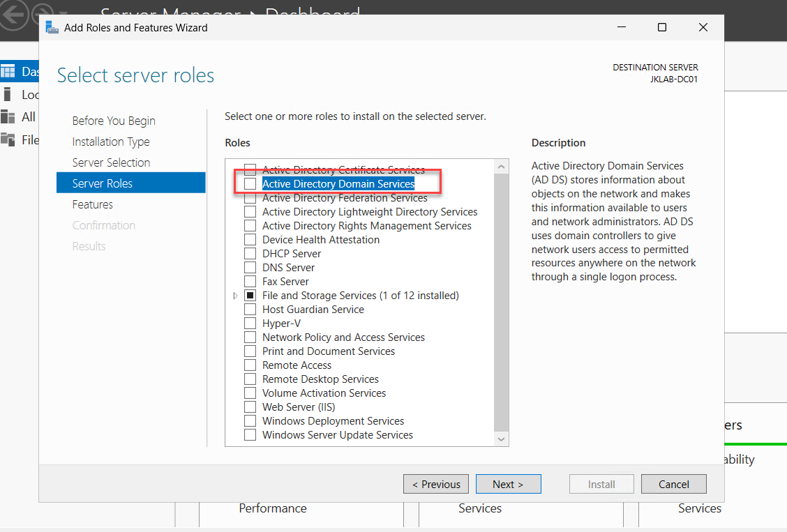Select File and Storage Services label

(x=361, y=296)
